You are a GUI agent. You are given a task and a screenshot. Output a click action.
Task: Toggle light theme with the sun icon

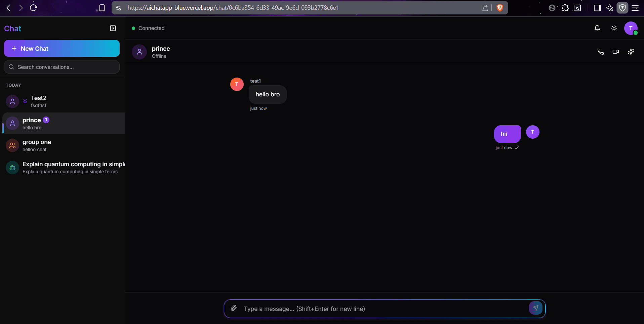click(x=613, y=28)
